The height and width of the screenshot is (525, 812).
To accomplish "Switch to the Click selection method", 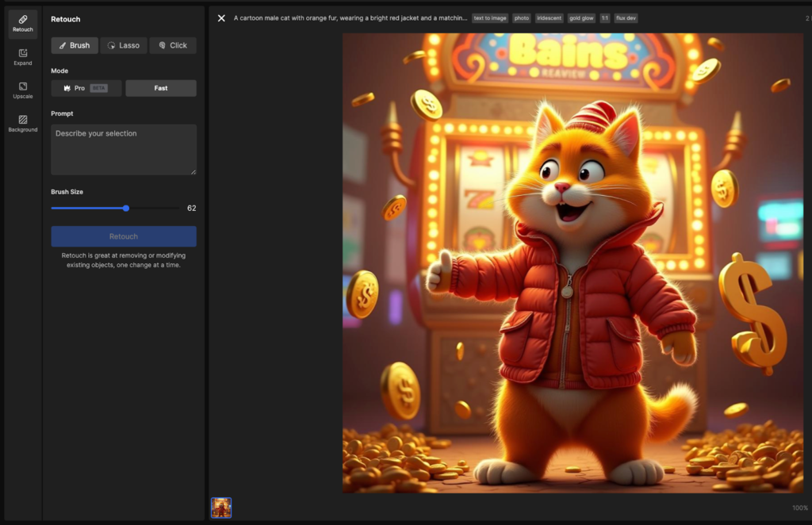I will (x=173, y=45).
